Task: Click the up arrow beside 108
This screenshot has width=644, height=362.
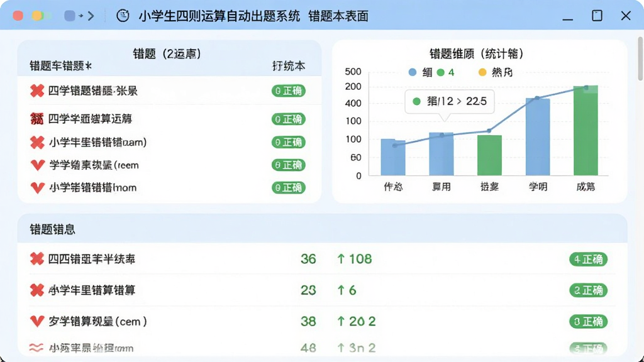Action: click(341, 259)
